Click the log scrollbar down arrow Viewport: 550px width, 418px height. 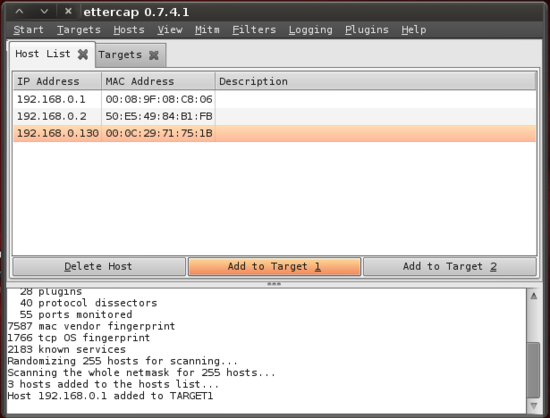coord(534,406)
